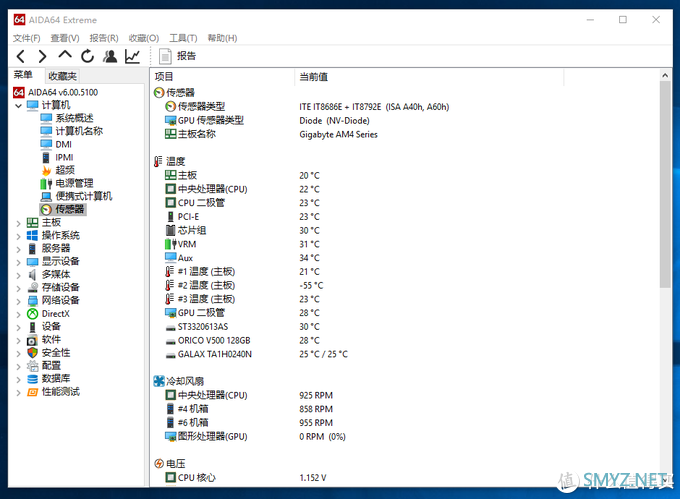Select 计算机名称 in the tree
The height and width of the screenshot is (499, 680).
click(71, 131)
